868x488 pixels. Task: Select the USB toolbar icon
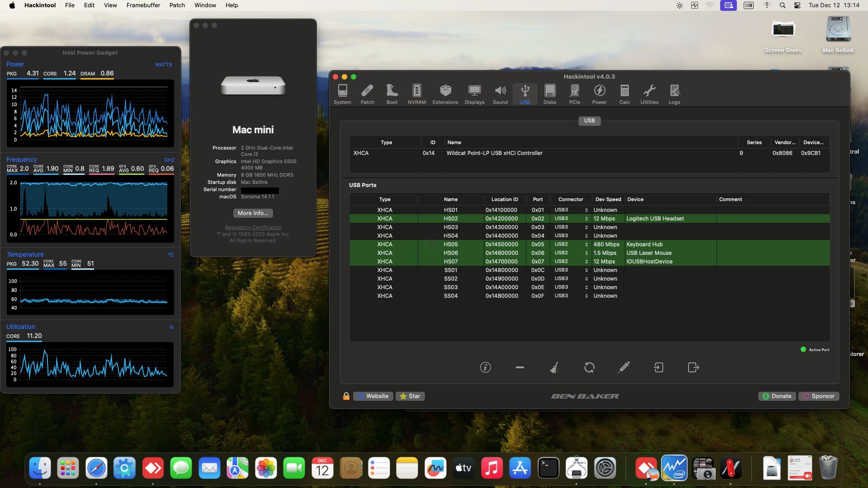coord(525,94)
